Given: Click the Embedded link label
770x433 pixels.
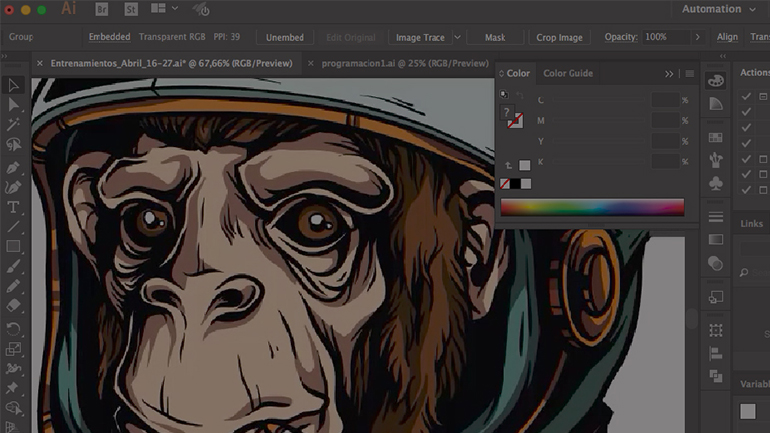Looking at the screenshot, I should point(110,37).
